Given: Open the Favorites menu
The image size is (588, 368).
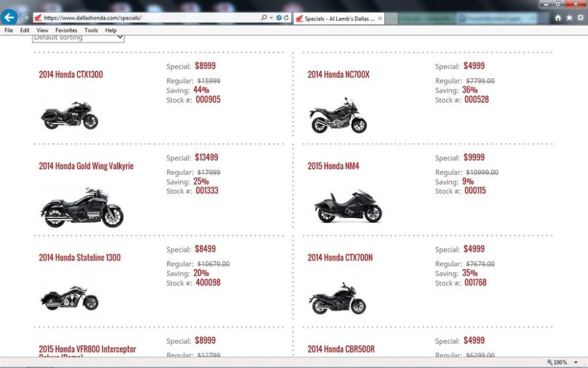Looking at the screenshot, I should 66,30.
